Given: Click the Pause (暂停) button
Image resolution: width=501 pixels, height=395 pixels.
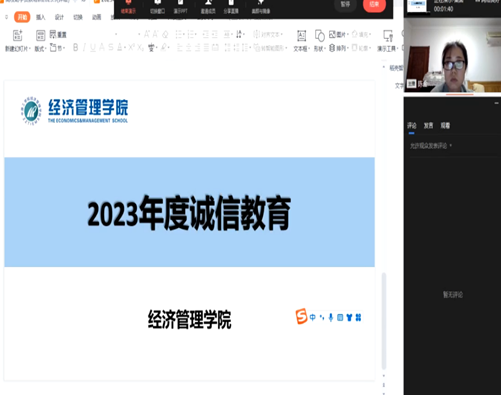Looking at the screenshot, I should (345, 4).
